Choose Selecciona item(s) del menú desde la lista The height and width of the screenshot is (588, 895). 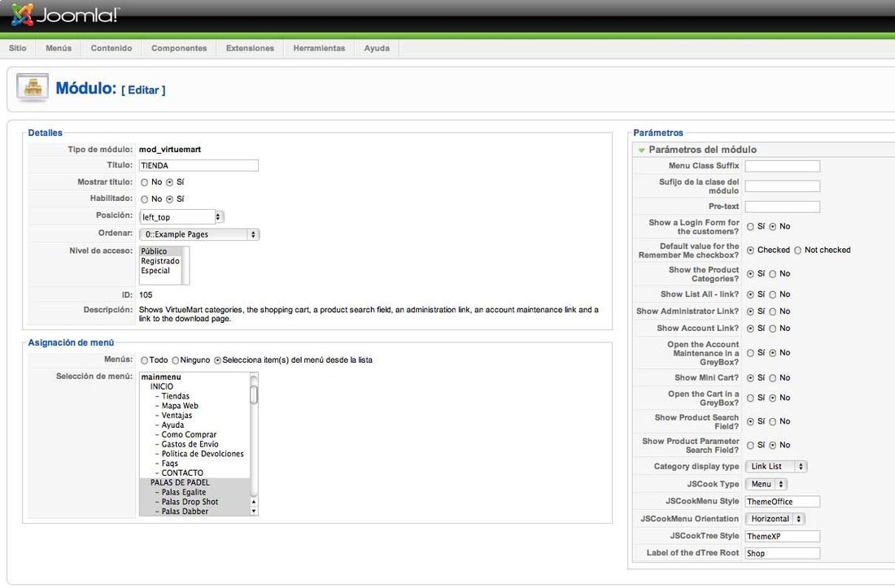217,360
